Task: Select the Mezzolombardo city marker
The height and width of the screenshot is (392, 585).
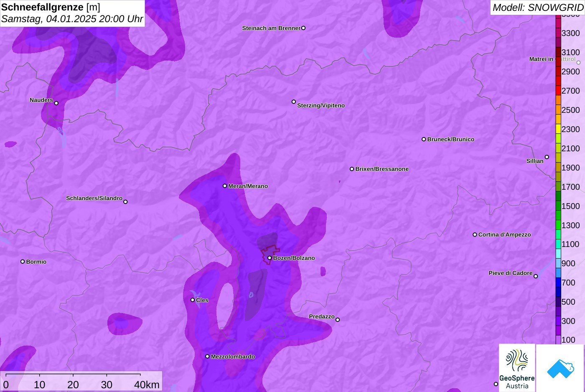Action: pyautogui.click(x=207, y=356)
